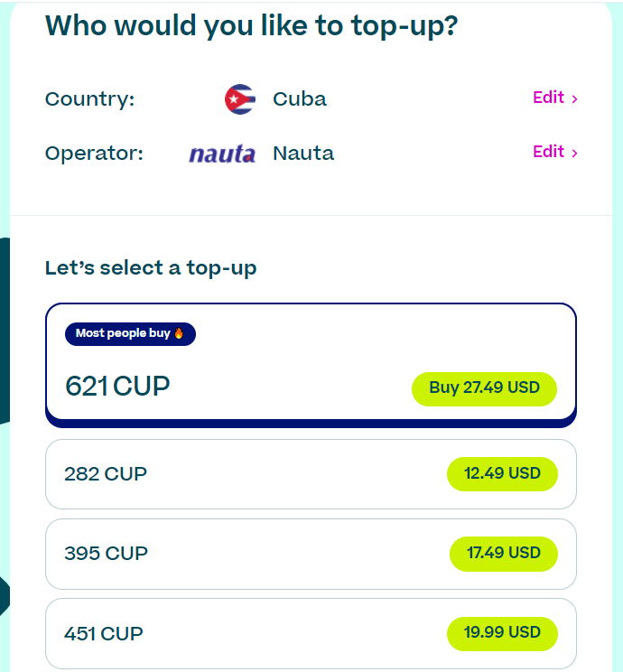
Task: Click the fire emoji in the popular badge
Action: [179, 333]
